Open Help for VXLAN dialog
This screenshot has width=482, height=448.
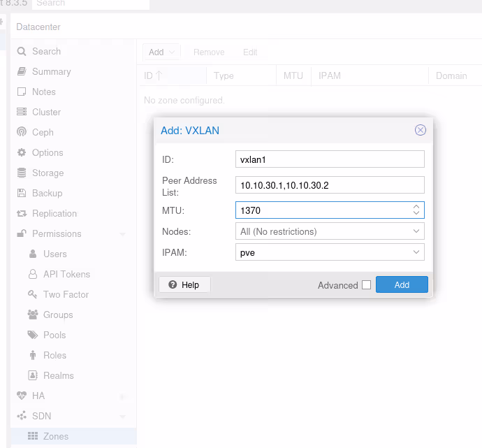click(x=184, y=284)
